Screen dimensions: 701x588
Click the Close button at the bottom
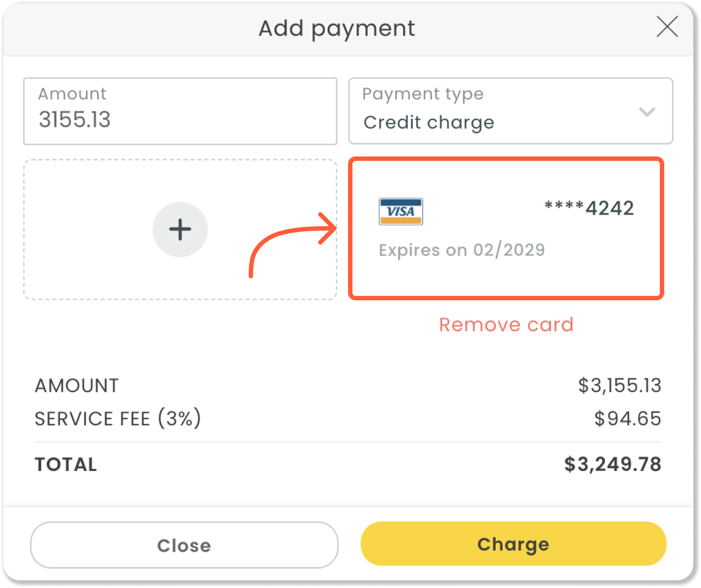pos(184,545)
